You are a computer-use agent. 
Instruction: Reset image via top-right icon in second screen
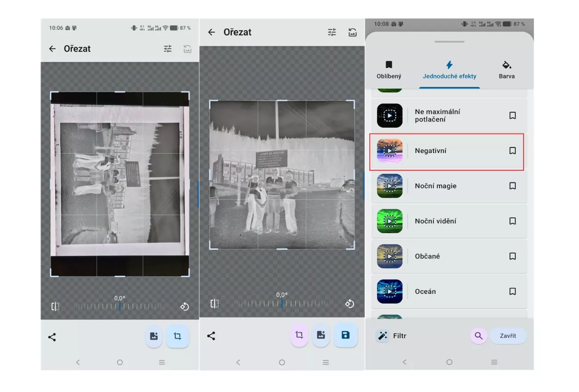tap(352, 32)
